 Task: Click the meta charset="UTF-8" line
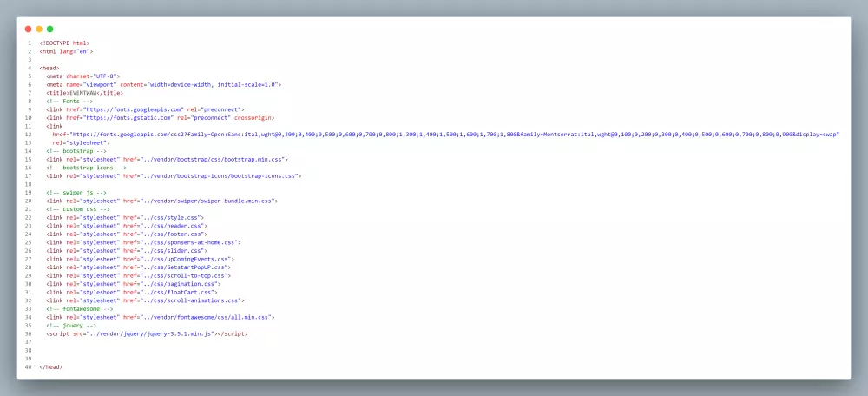pos(83,76)
